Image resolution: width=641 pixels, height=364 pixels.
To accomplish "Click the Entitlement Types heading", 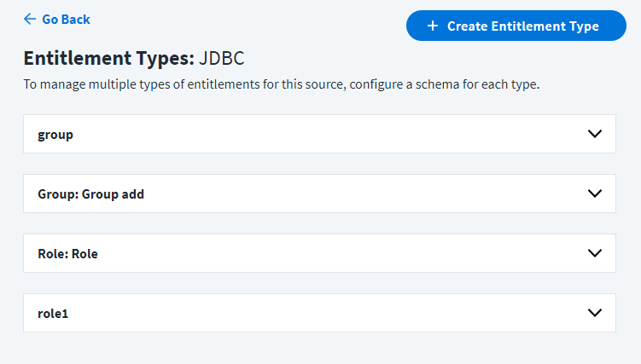I will [x=108, y=58].
